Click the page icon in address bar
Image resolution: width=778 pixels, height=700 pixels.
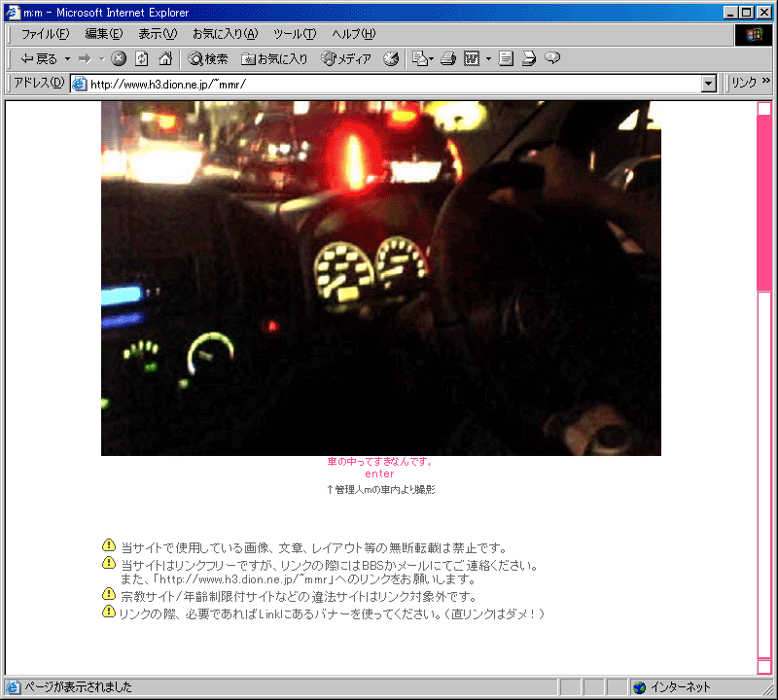80,84
